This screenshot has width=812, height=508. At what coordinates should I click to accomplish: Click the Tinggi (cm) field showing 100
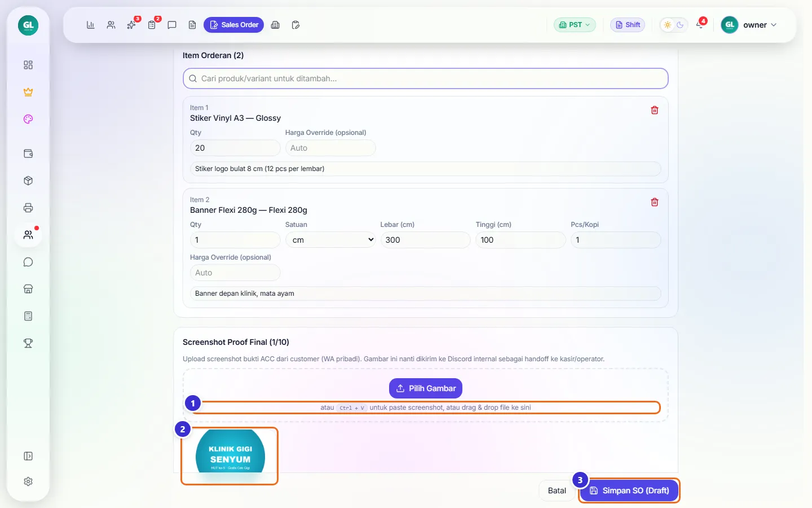pos(520,240)
